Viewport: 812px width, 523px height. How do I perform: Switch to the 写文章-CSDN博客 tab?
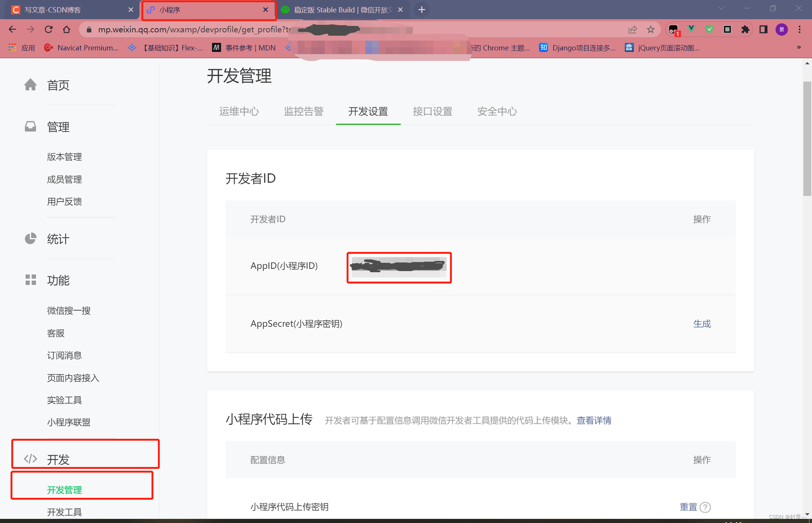71,10
